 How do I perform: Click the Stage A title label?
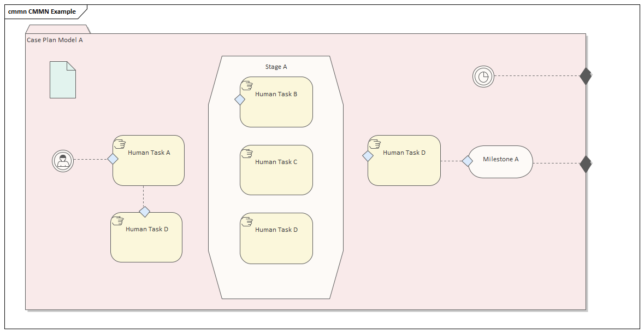[276, 67]
